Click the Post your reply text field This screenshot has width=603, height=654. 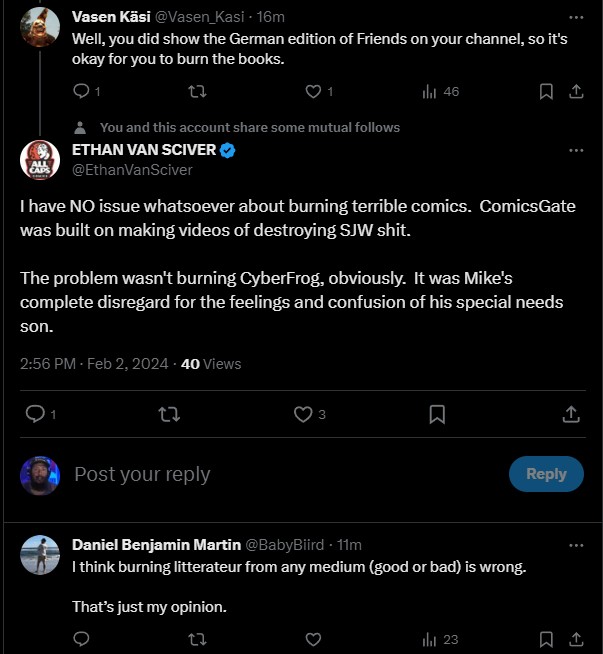tap(288, 474)
